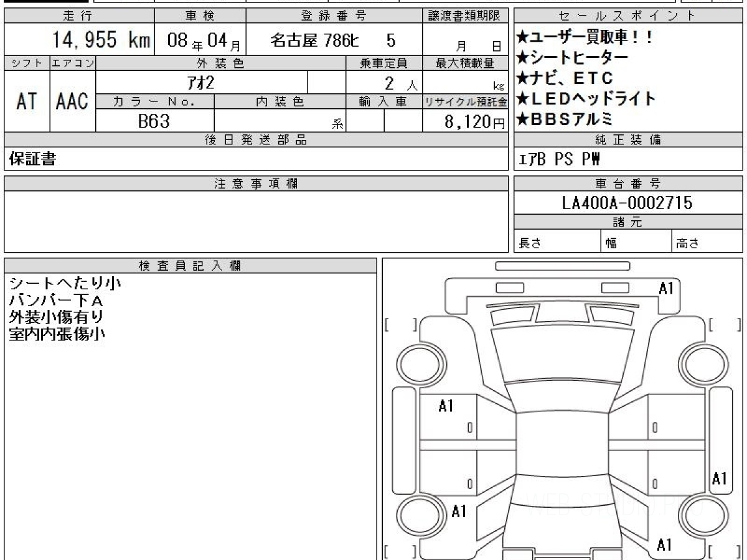747x560 pixels.
Task: Select sales point ★ユーザー買取車!!
Action: [x=585, y=37]
